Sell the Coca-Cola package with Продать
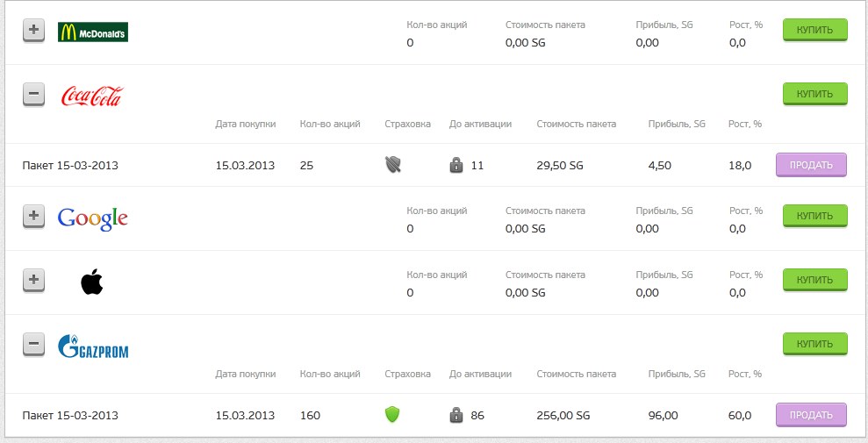 pyautogui.click(x=811, y=165)
